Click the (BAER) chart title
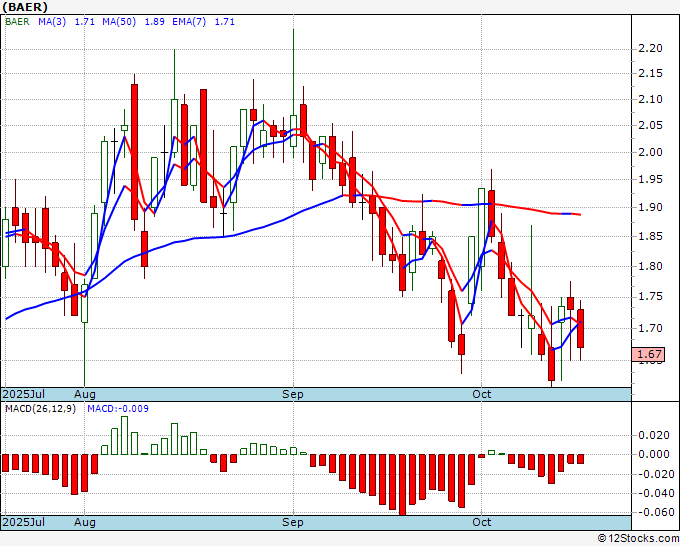 point(25,7)
